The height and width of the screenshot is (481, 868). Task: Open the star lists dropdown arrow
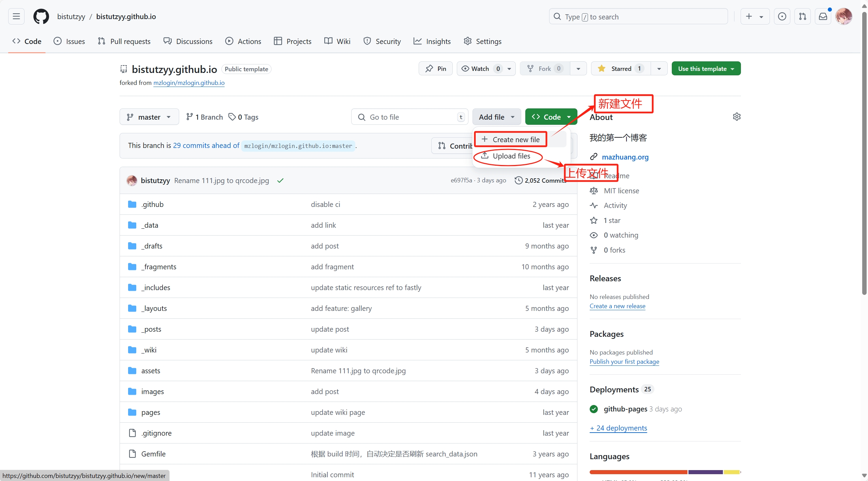coord(659,69)
